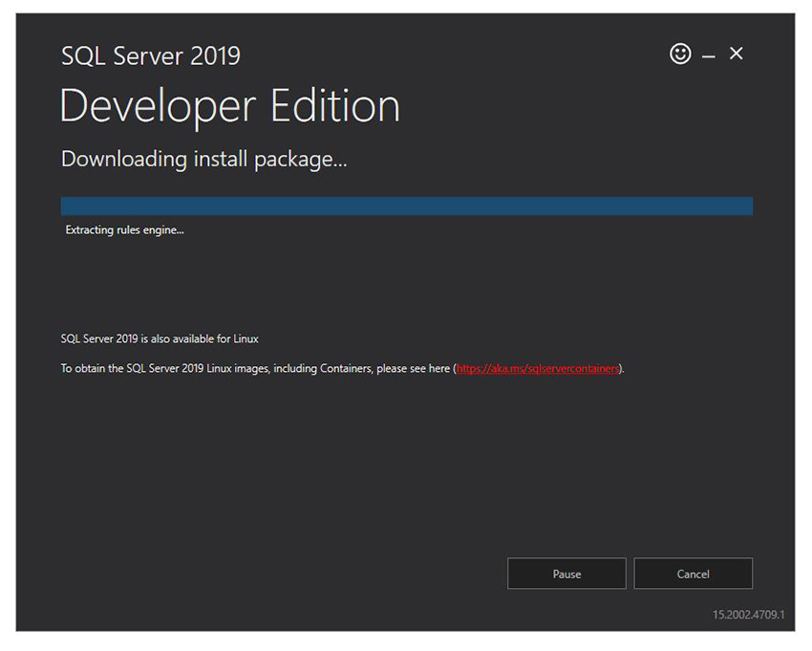Click the 'also available for Linux' notice
The image size is (812, 651).
[x=160, y=338]
